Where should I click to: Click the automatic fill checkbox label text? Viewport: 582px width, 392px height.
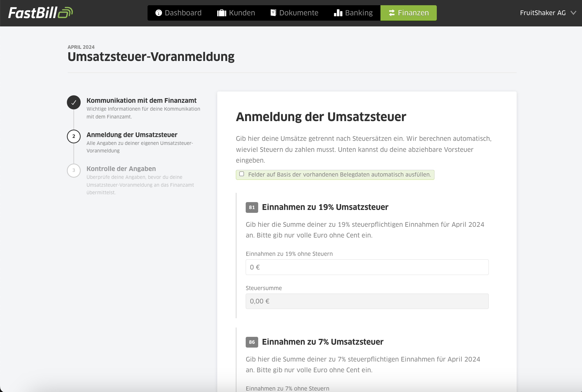339,175
